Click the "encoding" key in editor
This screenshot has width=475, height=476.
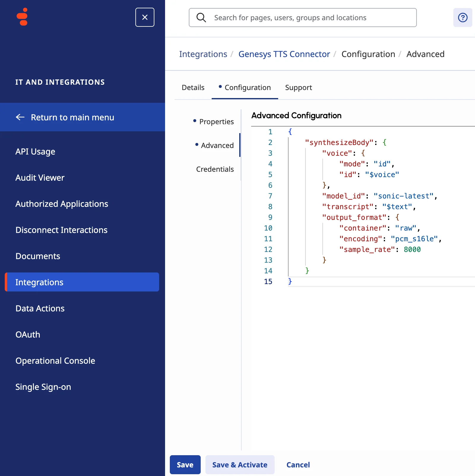361,239
